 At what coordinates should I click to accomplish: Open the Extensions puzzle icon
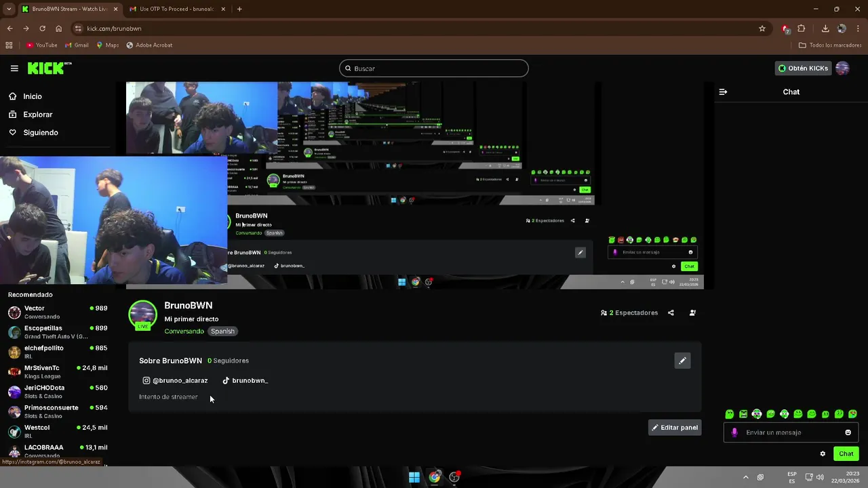(802, 28)
